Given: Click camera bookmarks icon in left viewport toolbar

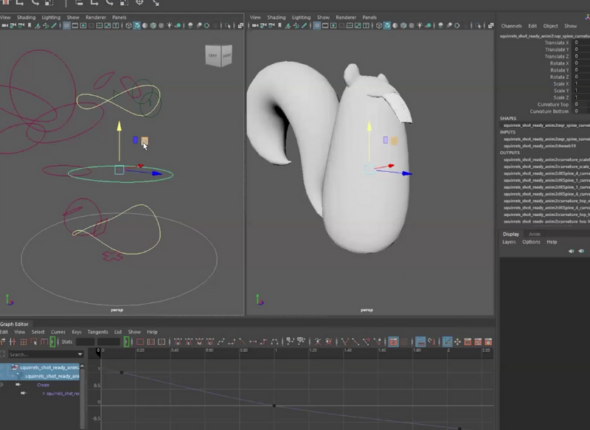Looking at the screenshot, I should click(29, 26).
